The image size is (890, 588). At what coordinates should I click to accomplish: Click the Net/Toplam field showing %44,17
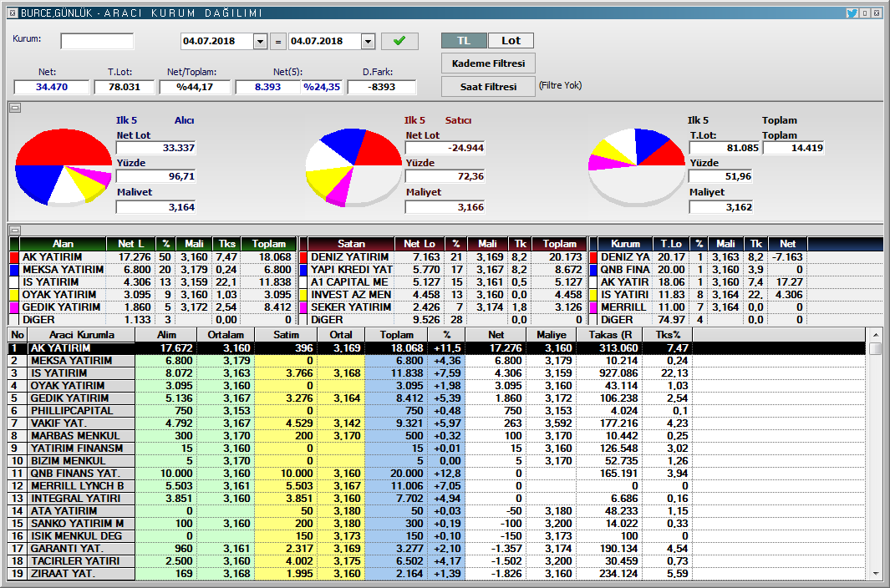[x=195, y=87]
